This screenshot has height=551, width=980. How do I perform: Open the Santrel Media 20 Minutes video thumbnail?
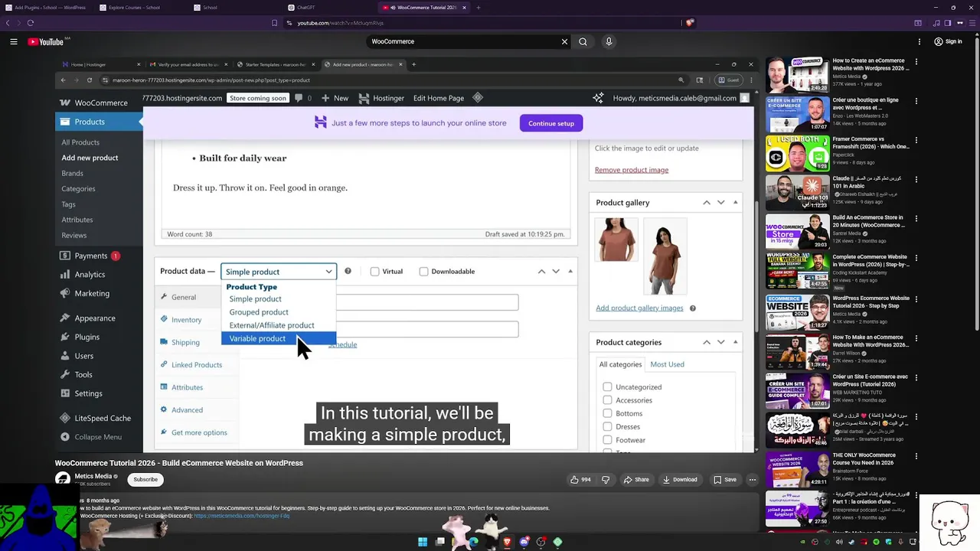pyautogui.click(x=798, y=233)
